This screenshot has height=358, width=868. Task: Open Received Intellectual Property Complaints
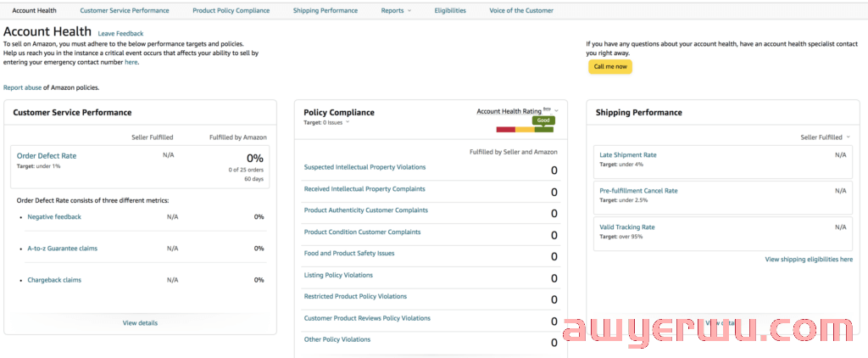coord(364,189)
